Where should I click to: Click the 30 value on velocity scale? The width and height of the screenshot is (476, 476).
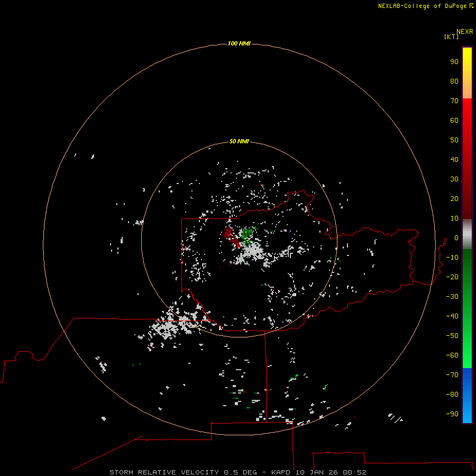(x=454, y=179)
